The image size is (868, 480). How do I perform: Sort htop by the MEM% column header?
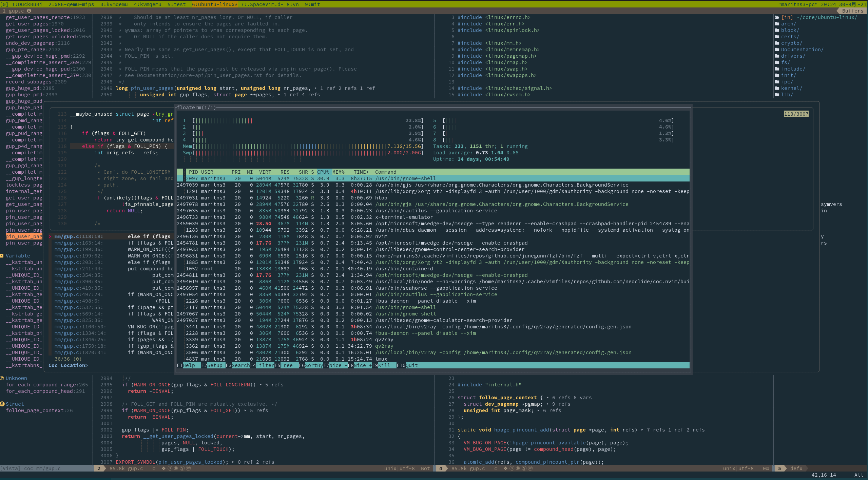coord(339,172)
